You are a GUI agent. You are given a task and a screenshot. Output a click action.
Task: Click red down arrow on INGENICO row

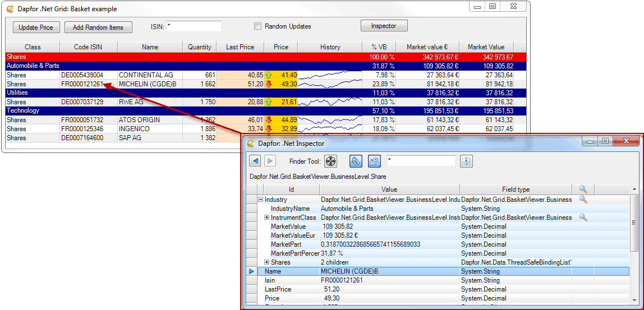(x=269, y=129)
